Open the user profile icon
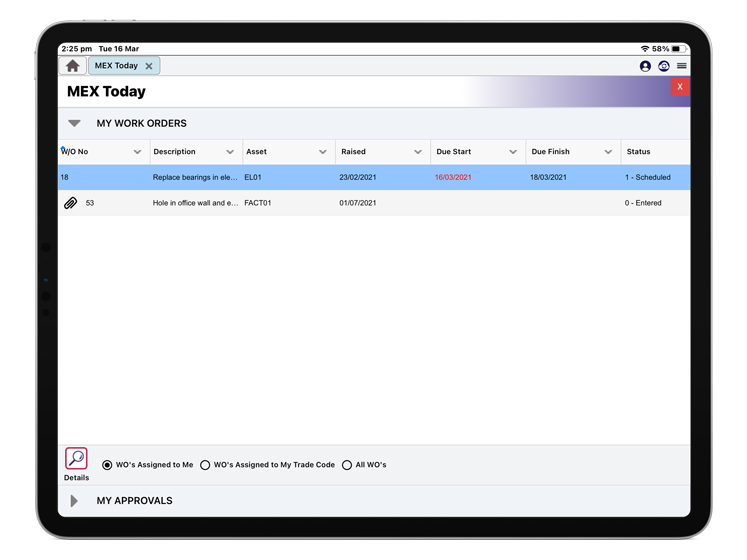Image resolution: width=747 pixels, height=560 pixels. [645, 66]
